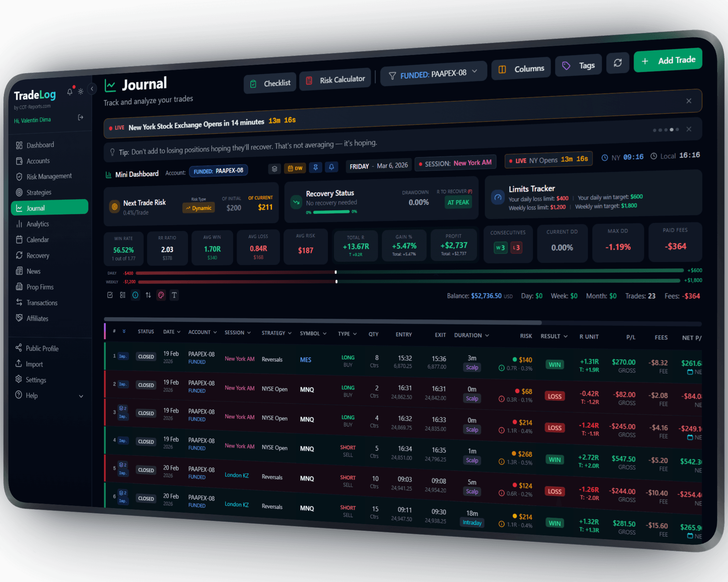The image size is (728, 582).
Task: Adjust text size with the T icon
Action: point(174,295)
